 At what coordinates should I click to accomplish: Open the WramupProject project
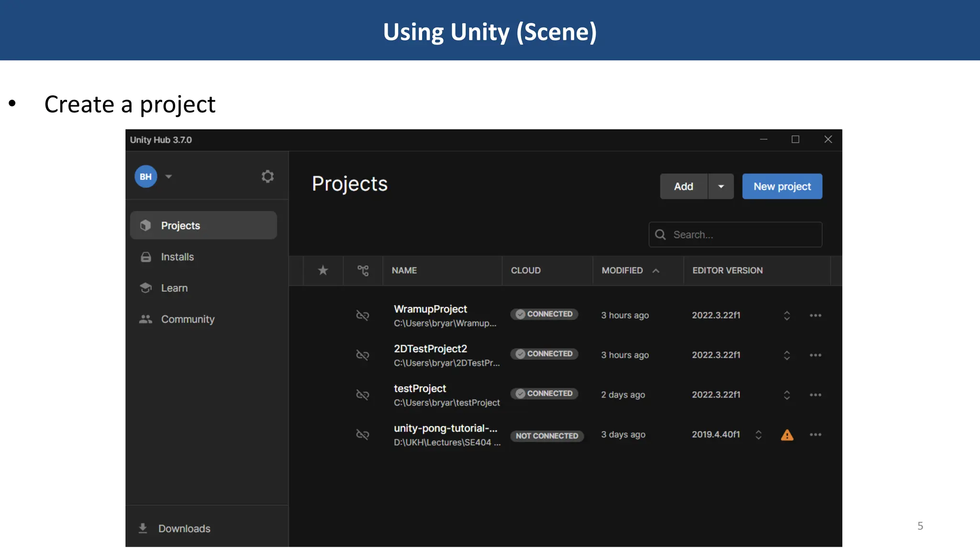coord(431,309)
